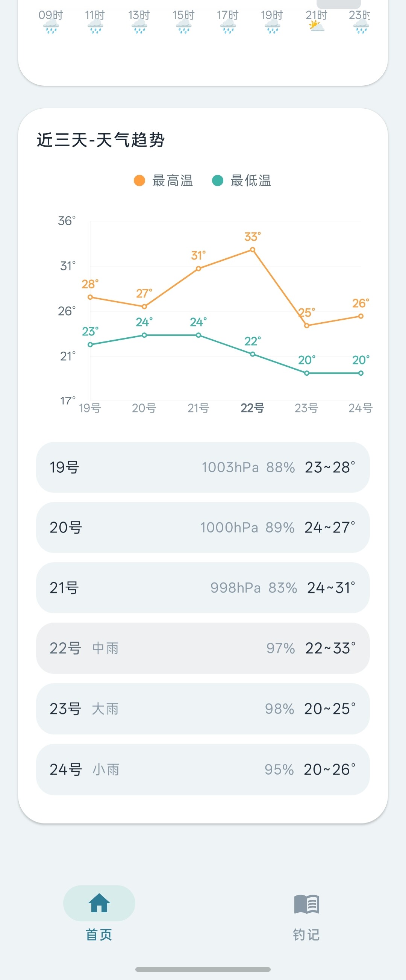Toggle the 最高温 legend series
Viewport: 406px width, 980px height.
[x=164, y=181]
